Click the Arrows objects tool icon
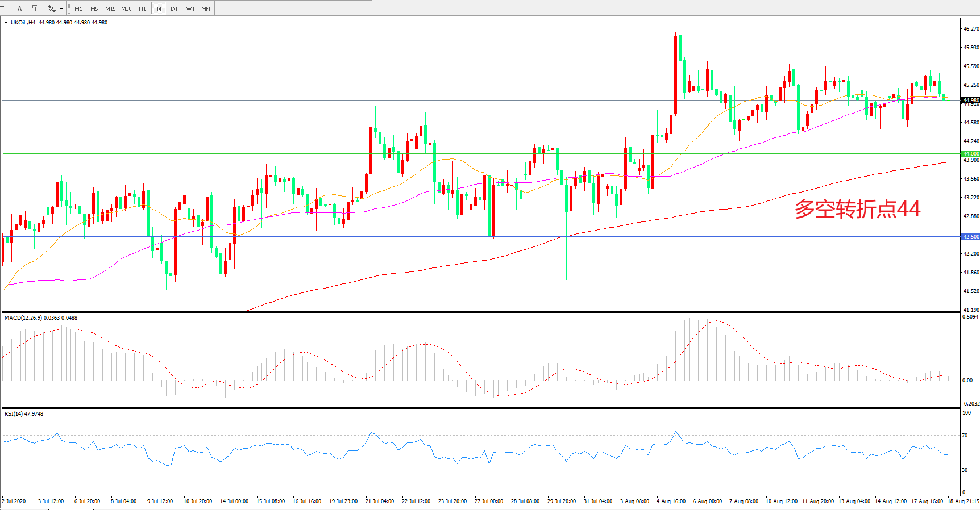 click(51, 9)
